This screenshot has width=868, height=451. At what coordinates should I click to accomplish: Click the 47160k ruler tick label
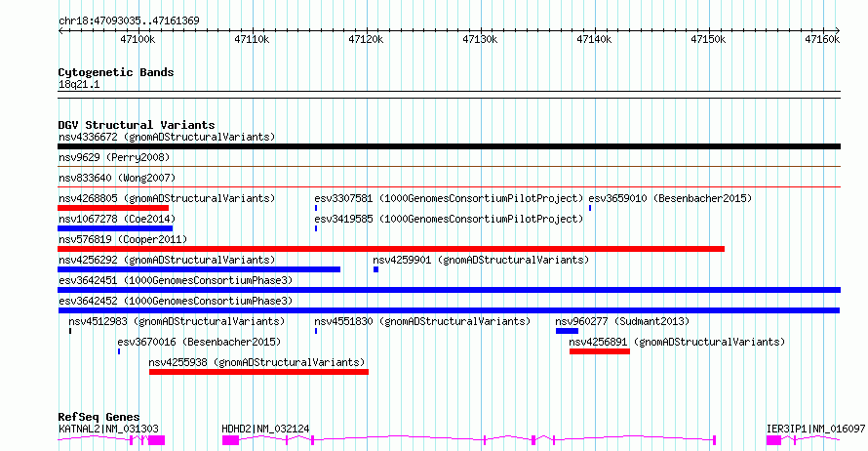822,39
